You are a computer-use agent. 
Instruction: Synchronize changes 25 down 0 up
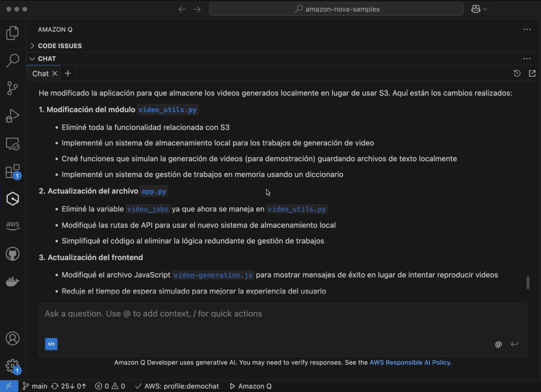pos(69,386)
